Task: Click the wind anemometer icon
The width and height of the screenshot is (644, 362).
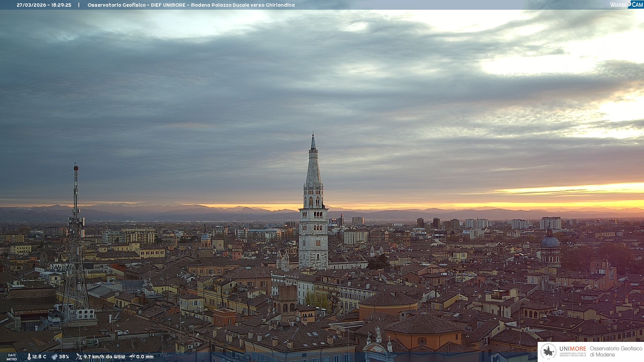Action: point(79,357)
